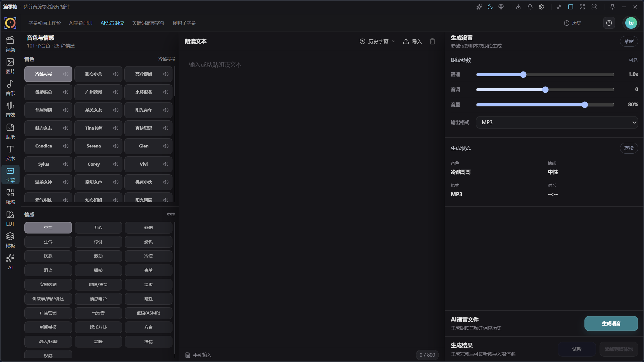The width and height of the screenshot is (644, 362).
Task: Click the 试听 preview button
Action: [577, 349]
